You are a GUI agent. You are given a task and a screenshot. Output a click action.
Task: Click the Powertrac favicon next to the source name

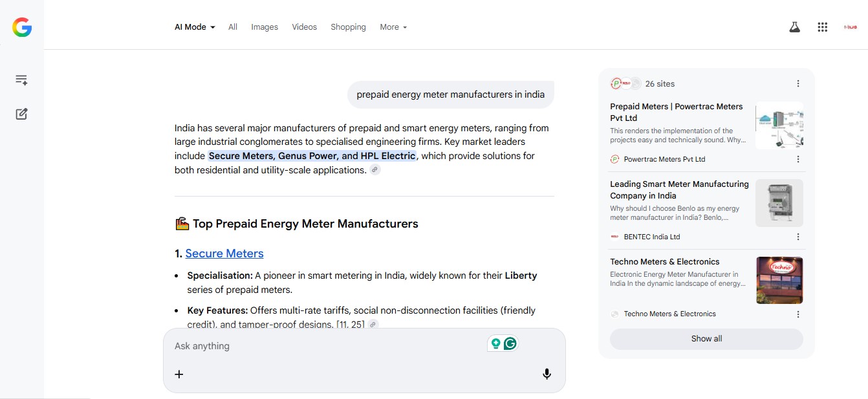coord(614,159)
